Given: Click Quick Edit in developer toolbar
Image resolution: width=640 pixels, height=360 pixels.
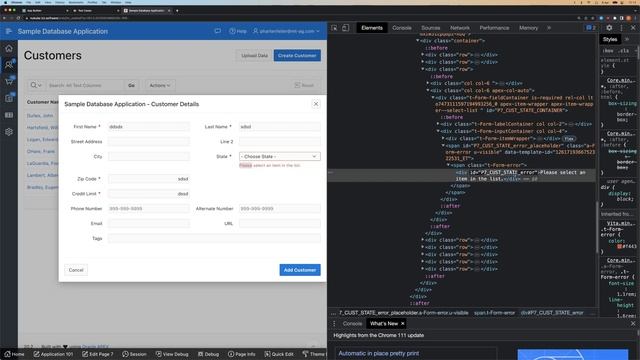Looking at the screenshot, I should 279,354.
